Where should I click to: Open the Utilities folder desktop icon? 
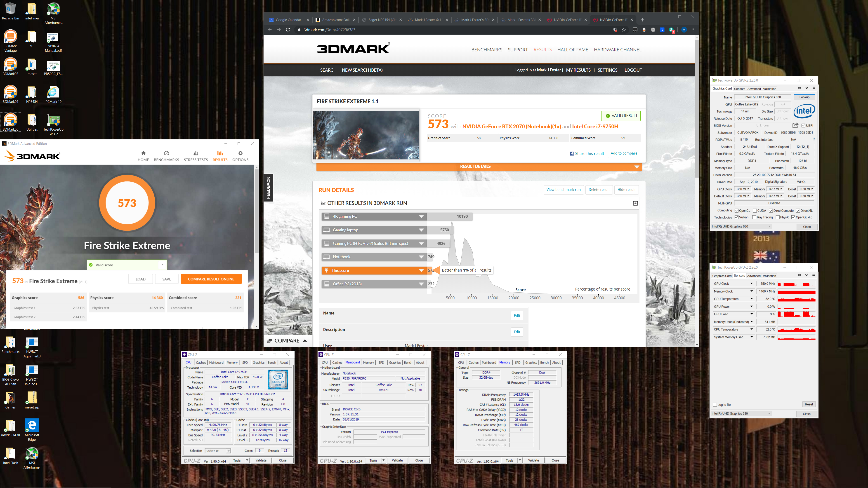(x=32, y=122)
